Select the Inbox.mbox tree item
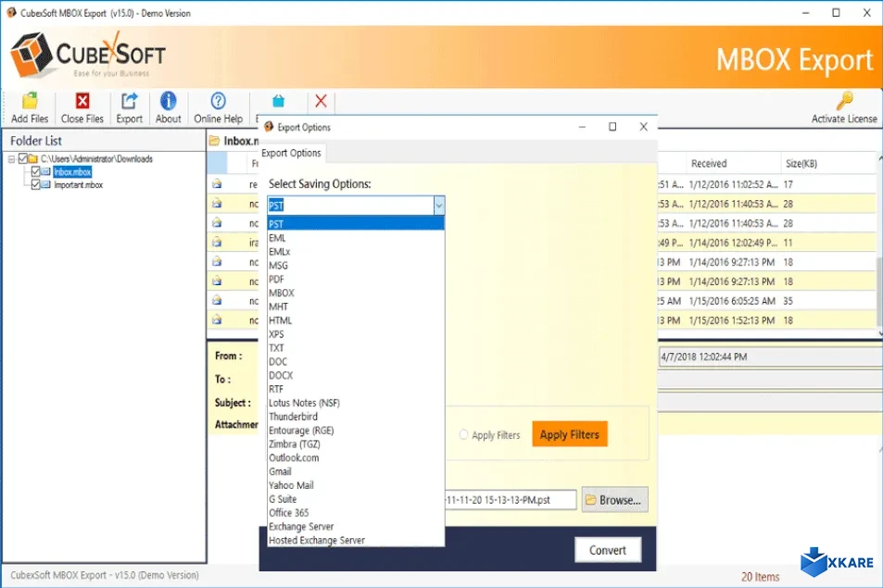883x588 pixels. coord(72,171)
